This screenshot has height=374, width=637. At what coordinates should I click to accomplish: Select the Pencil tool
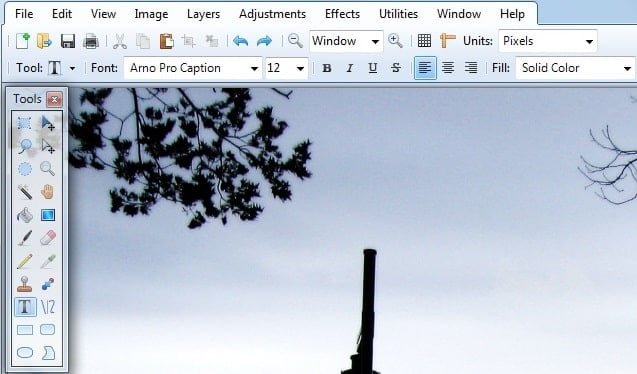tap(25, 261)
